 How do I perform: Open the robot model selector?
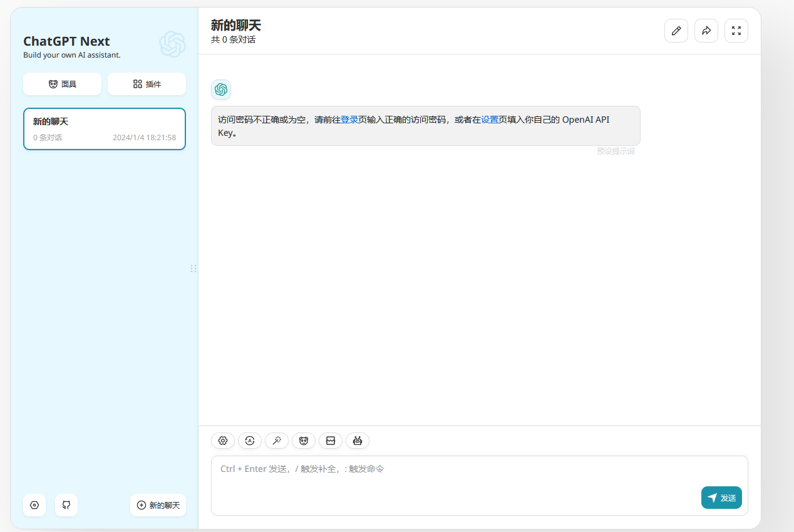(x=358, y=441)
